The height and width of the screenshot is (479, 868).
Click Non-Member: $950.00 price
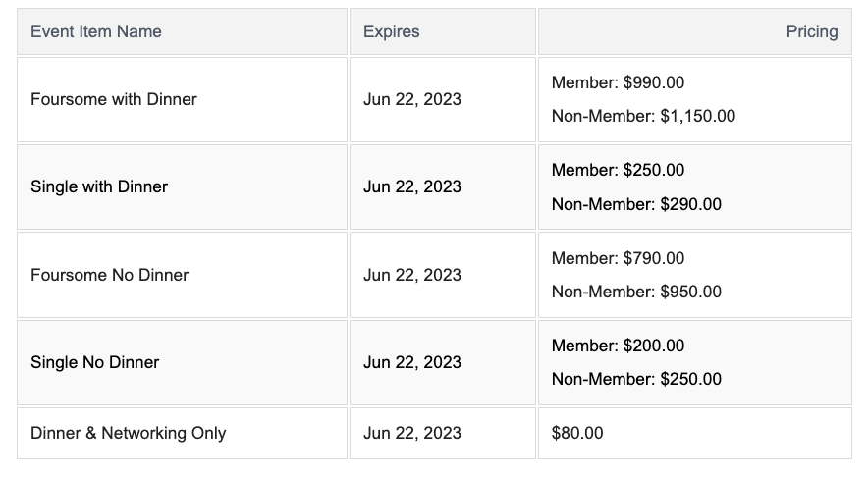636,292
